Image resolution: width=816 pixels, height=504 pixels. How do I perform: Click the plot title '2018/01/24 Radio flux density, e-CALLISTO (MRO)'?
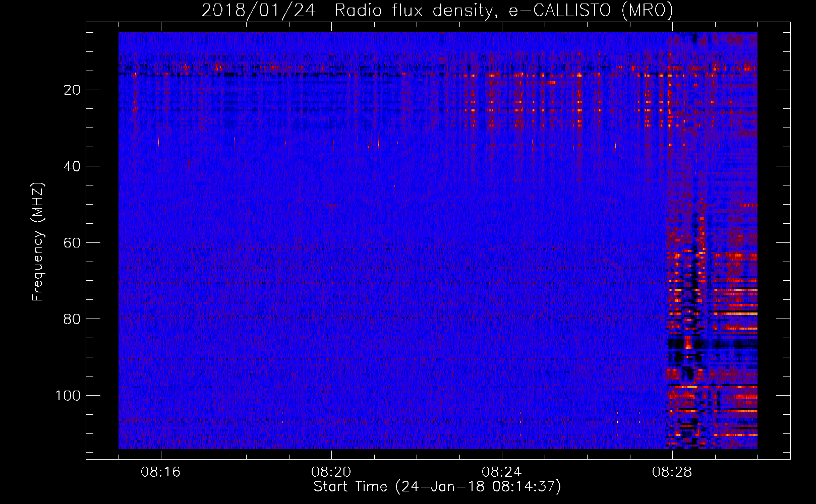437,11
